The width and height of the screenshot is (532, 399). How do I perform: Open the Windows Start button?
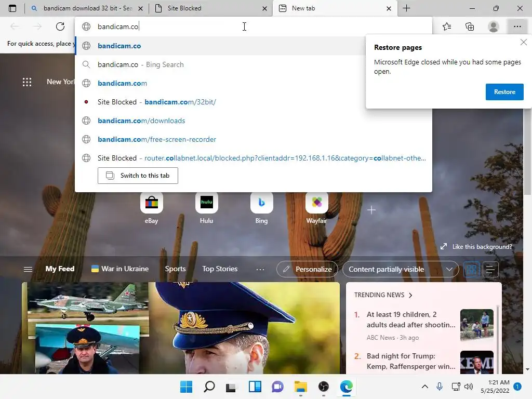tap(186, 387)
